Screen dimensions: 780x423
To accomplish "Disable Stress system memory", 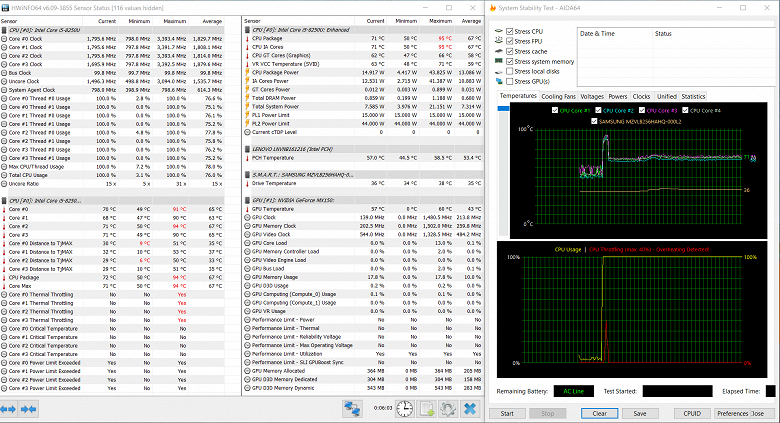I will pyautogui.click(x=509, y=61).
